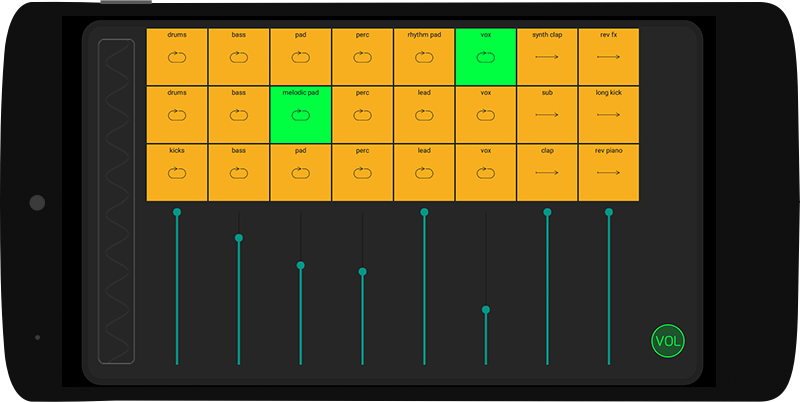Viewport: 800px width, 402px height.
Task: Start drums loop in the melodic pad row
Action: pos(177,115)
